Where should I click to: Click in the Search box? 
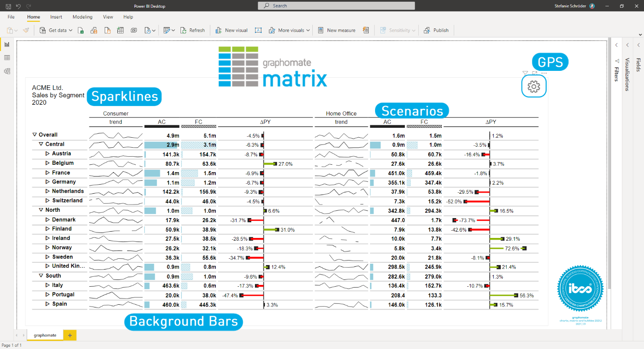[x=336, y=6]
